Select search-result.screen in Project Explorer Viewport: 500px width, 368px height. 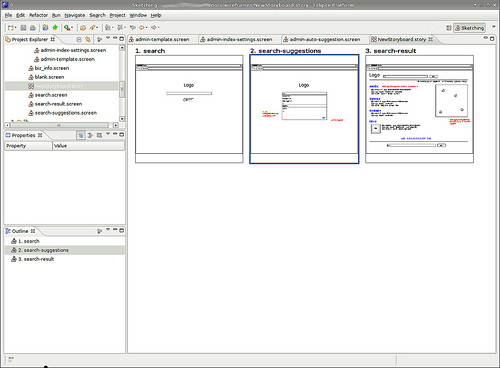point(55,104)
